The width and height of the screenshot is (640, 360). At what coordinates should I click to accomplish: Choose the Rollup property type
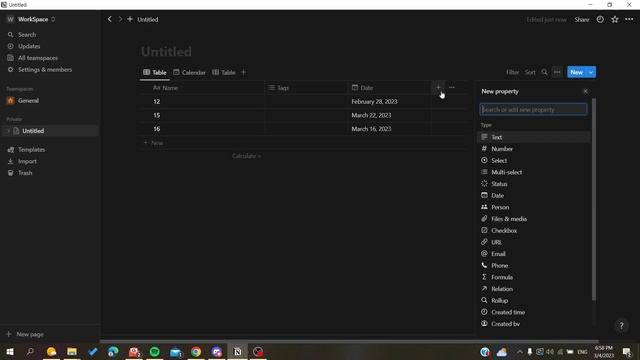point(534,300)
